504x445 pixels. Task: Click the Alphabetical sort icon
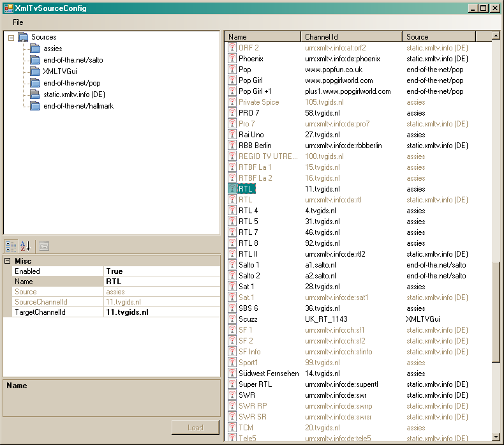pos(26,246)
